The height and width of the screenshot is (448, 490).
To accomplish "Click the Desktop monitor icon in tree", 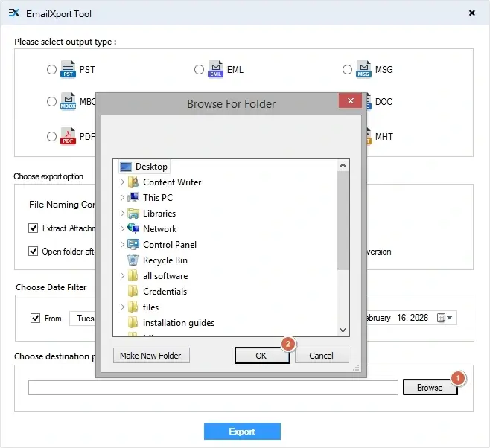I will click(x=126, y=167).
